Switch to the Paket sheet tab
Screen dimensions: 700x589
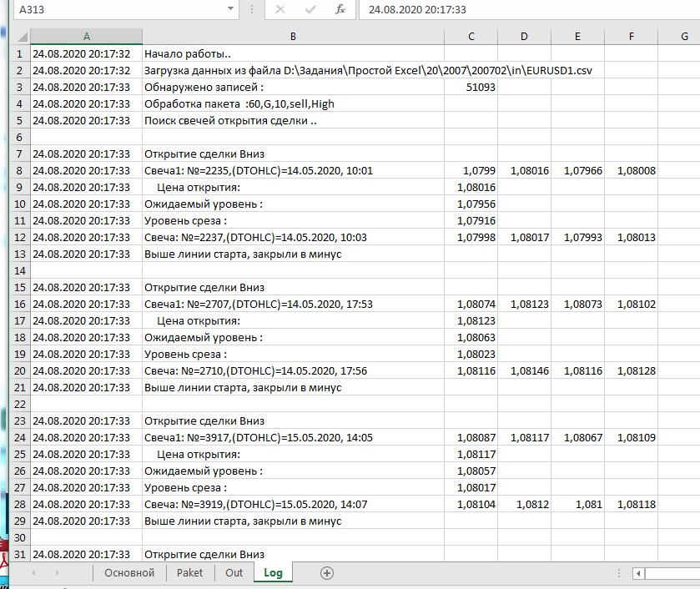(x=189, y=572)
